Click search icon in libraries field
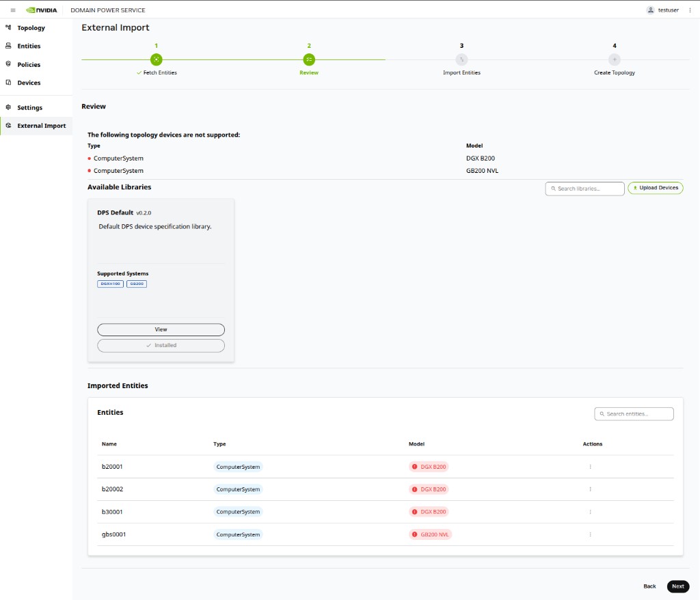This screenshot has height=600, width=700. [554, 189]
